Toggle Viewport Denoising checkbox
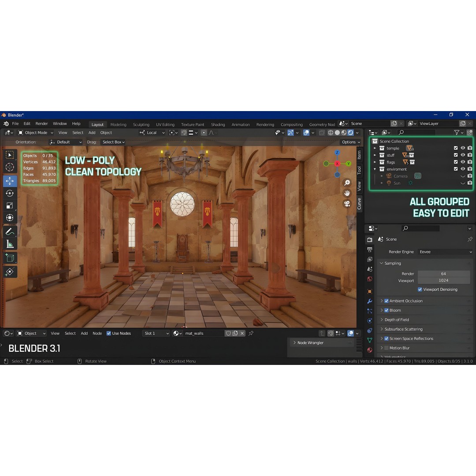The image size is (476, 476). pyautogui.click(x=420, y=289)
